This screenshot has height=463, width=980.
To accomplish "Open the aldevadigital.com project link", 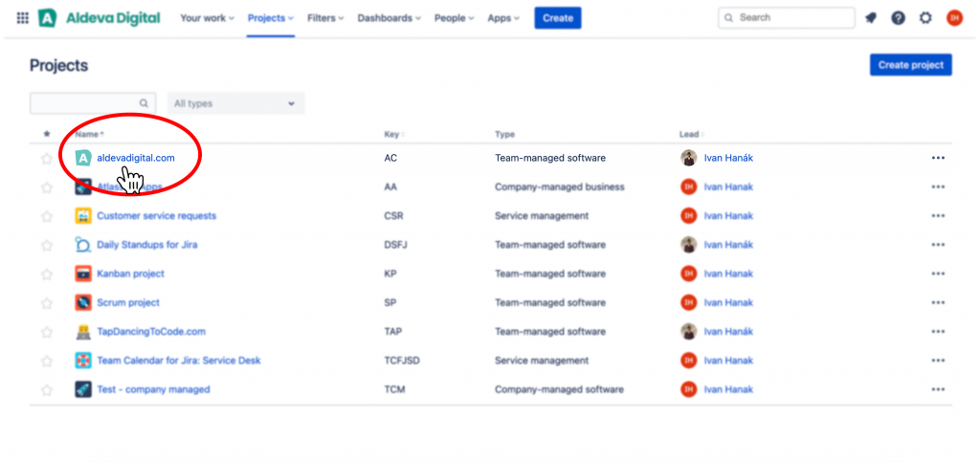I will click(136, 158).
